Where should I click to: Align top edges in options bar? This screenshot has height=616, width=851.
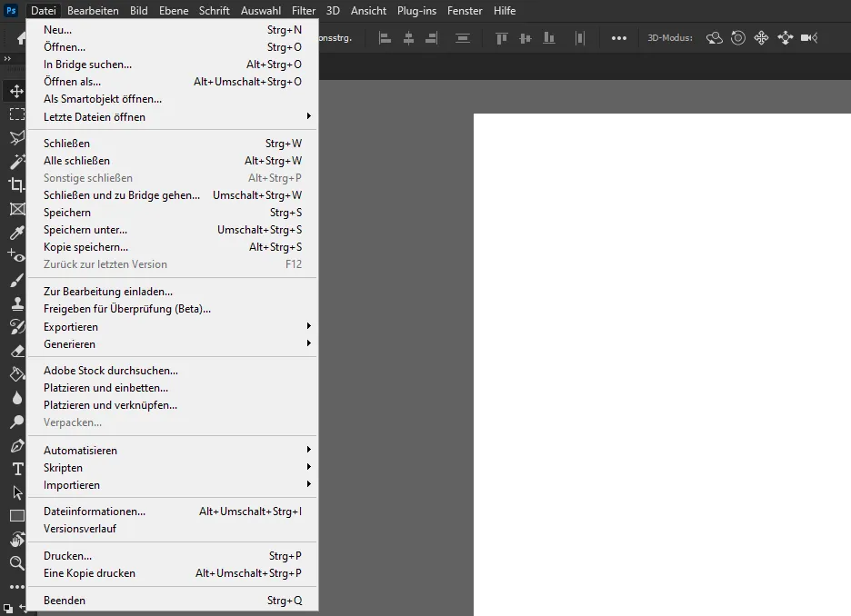(502, 38)
